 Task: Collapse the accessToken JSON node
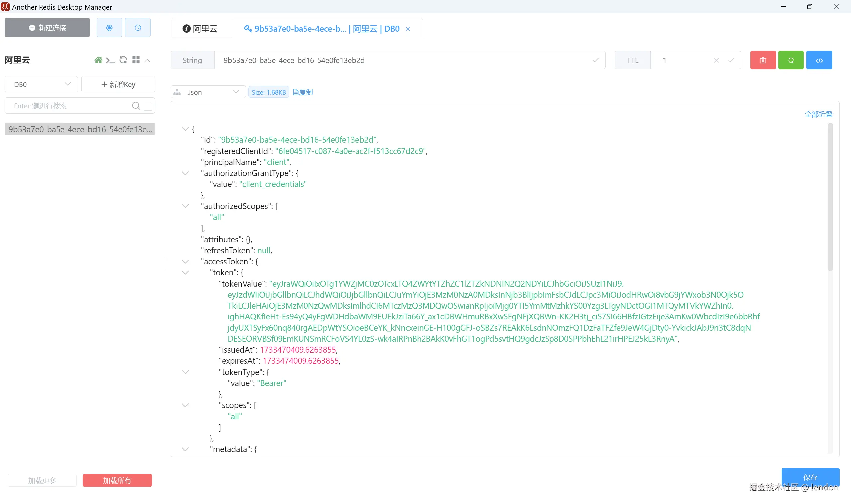point(185,262)
